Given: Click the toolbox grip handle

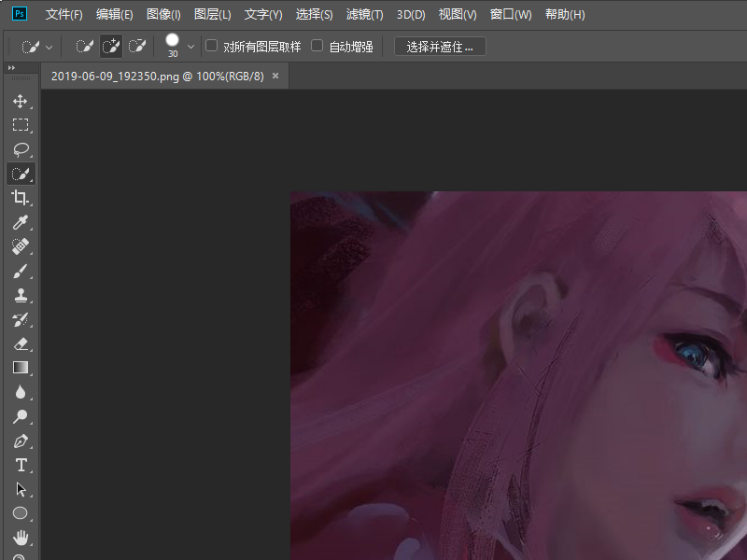Looking at the screenshot, I should [21, 78].
